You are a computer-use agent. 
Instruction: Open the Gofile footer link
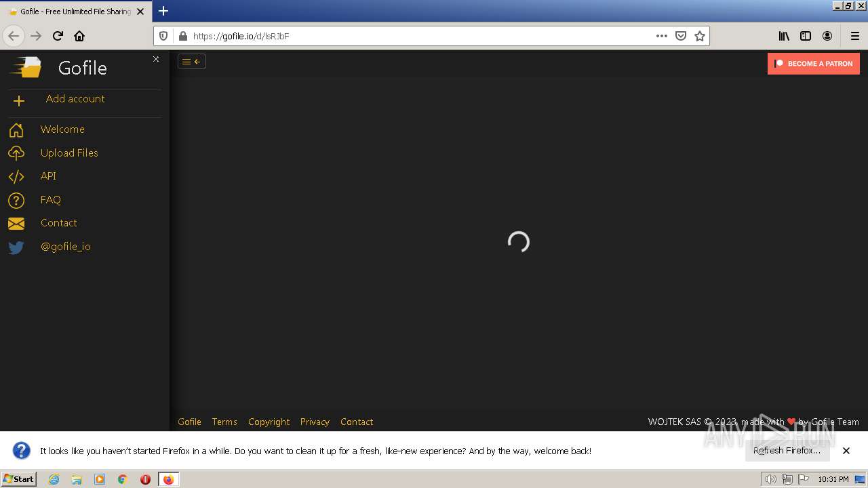coord(189,422)
